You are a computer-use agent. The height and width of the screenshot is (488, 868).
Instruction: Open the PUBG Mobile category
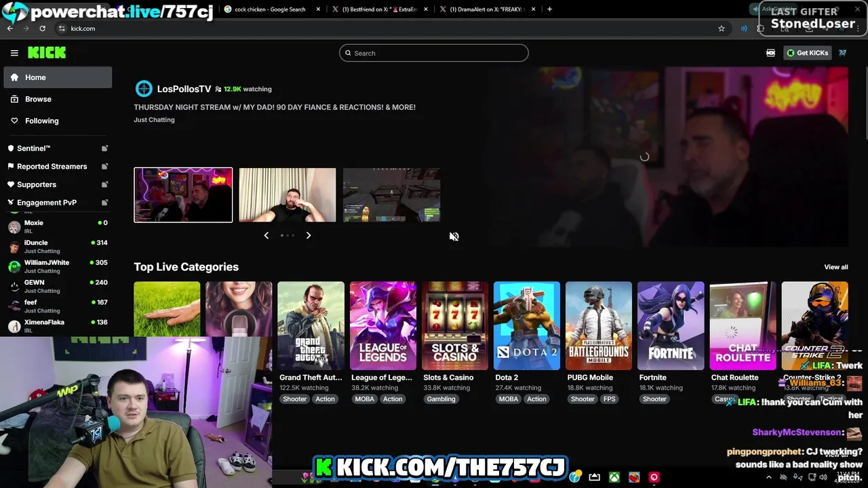[x=599, y=325]
